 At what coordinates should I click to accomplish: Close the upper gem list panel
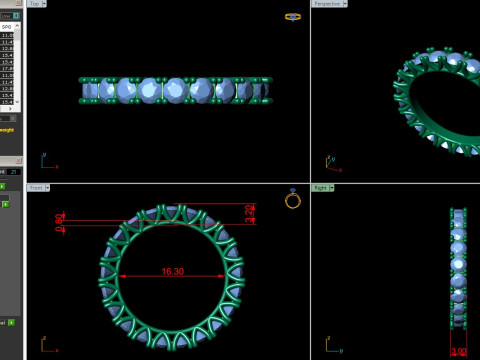(19, 3)
